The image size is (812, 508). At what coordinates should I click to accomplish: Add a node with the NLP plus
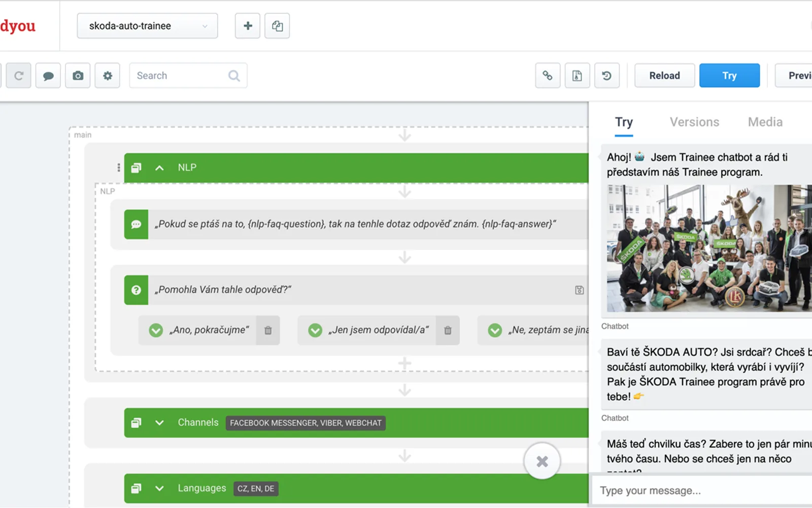click(x=404, y=363)
